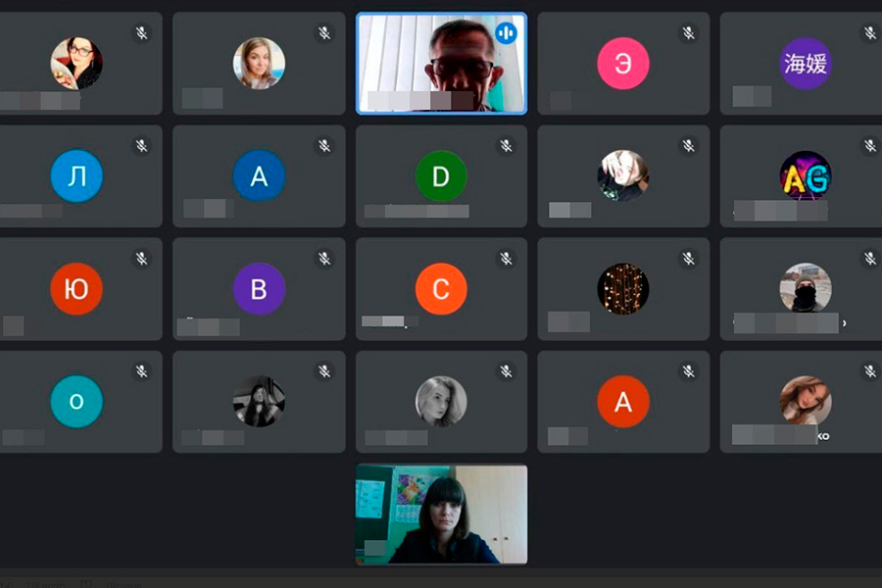Click muted mic icon on orange C tile

[x=507, y=259]
